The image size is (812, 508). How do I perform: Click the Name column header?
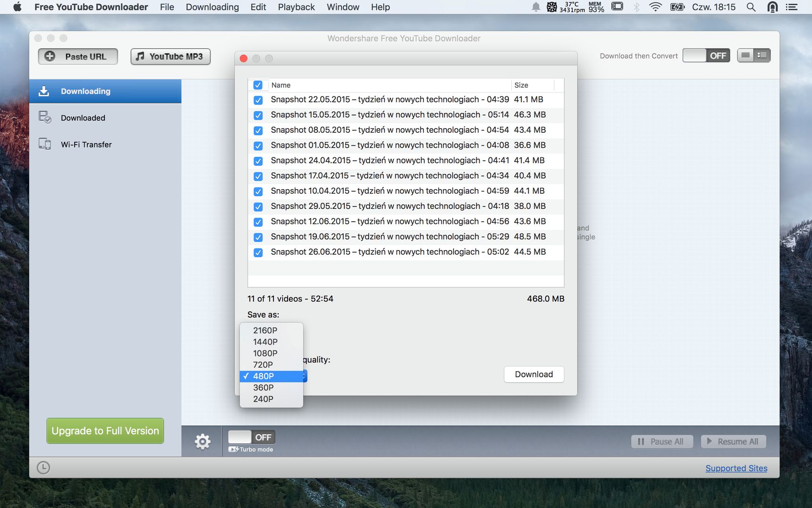390,85
